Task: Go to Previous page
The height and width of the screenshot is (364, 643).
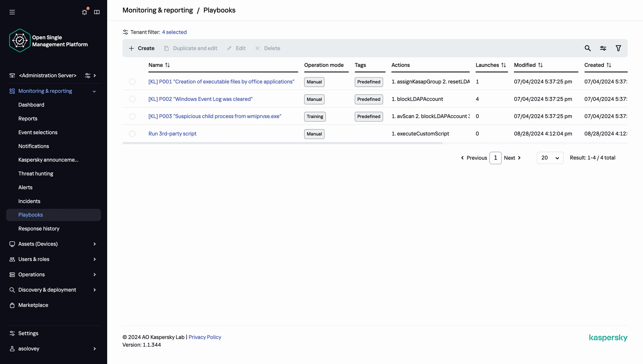Action: (474, 158)
